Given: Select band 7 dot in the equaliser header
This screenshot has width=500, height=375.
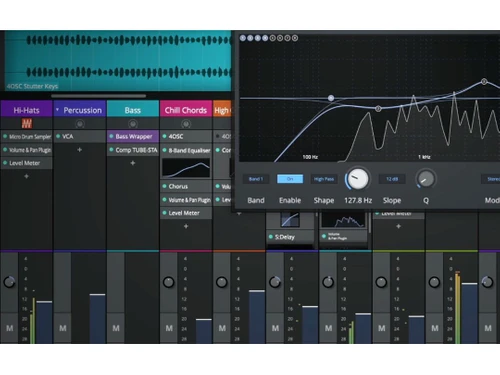Looking at the screenshot, I should 287,38.
